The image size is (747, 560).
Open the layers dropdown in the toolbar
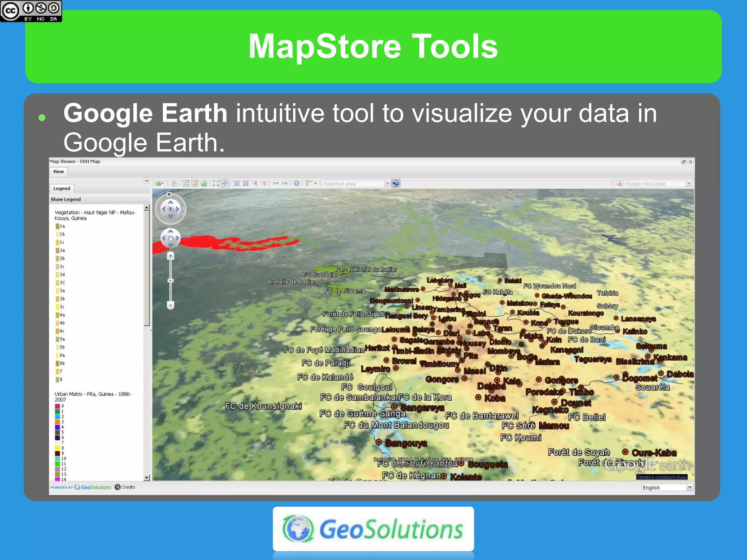[159, 183]
